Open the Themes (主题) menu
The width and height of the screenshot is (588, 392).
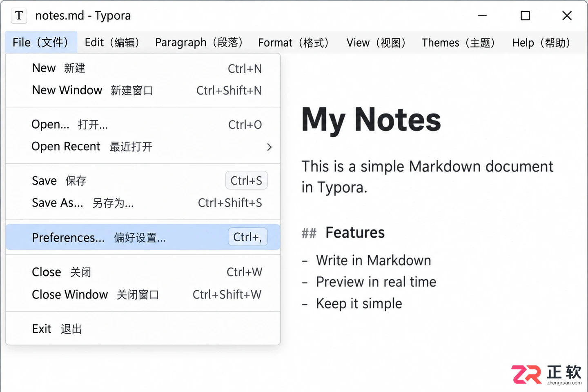tap(459, 42)
